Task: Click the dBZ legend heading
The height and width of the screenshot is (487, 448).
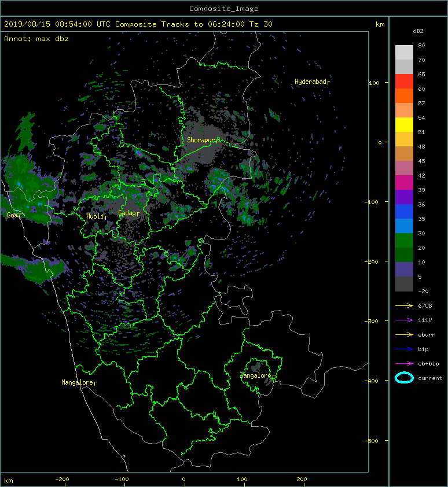Action: [418, 31]
